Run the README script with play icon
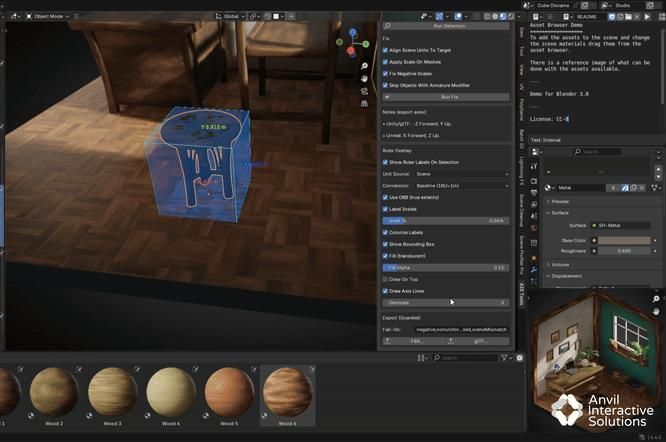The height and width of the screenshot is (442, 666). 647,17
